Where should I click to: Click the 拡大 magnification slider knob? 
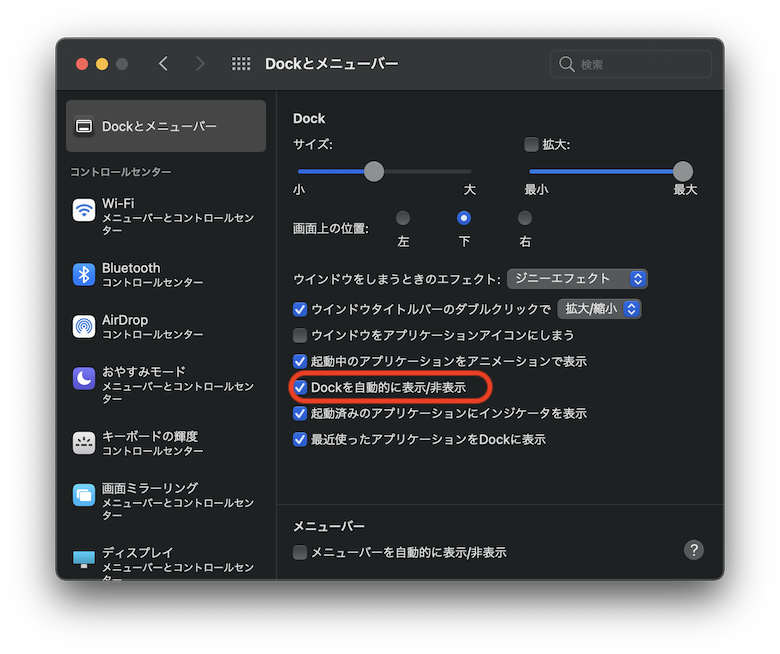click(683, 171)
